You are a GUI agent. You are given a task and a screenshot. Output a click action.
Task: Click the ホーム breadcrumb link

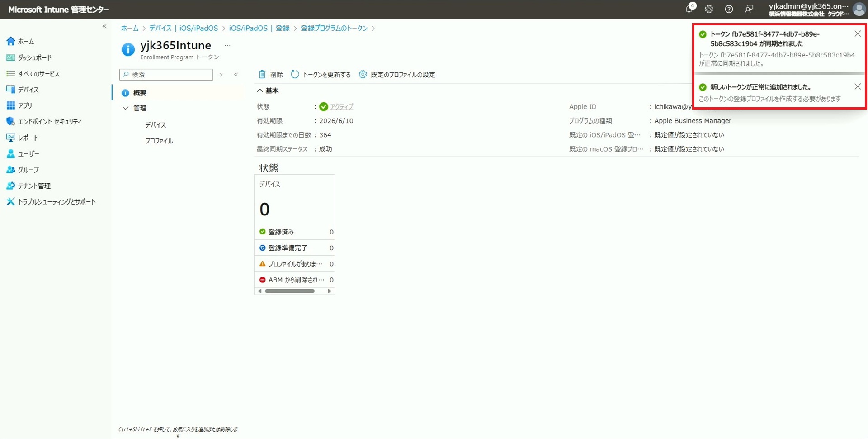click(130, 28)
